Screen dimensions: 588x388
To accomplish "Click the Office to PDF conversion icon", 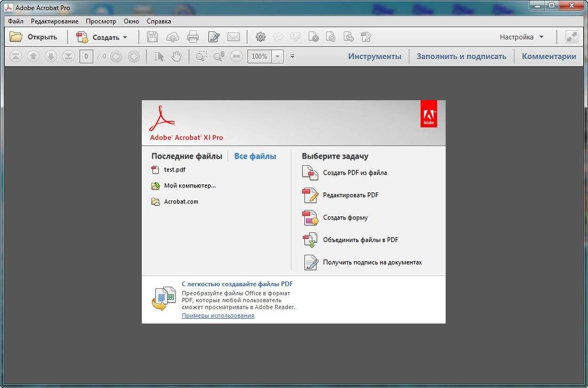I will (x=164, y=299).
